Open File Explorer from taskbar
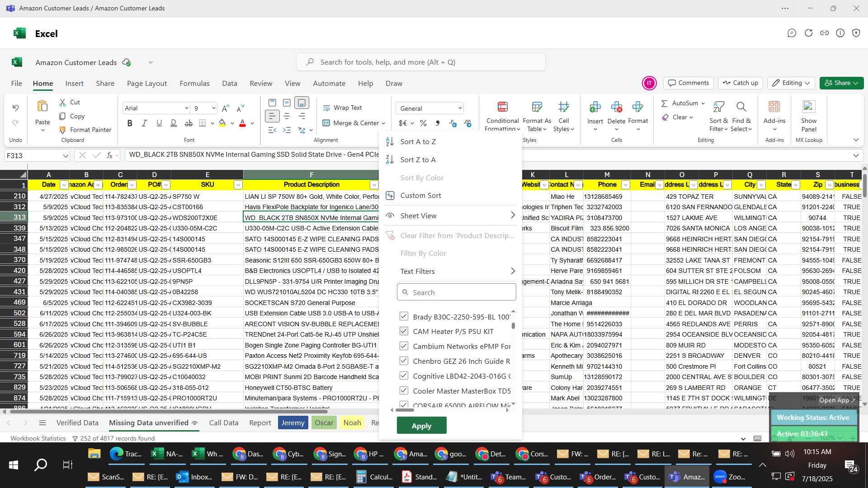The height and width of the screenshot is (488, 868). (94, 454)
